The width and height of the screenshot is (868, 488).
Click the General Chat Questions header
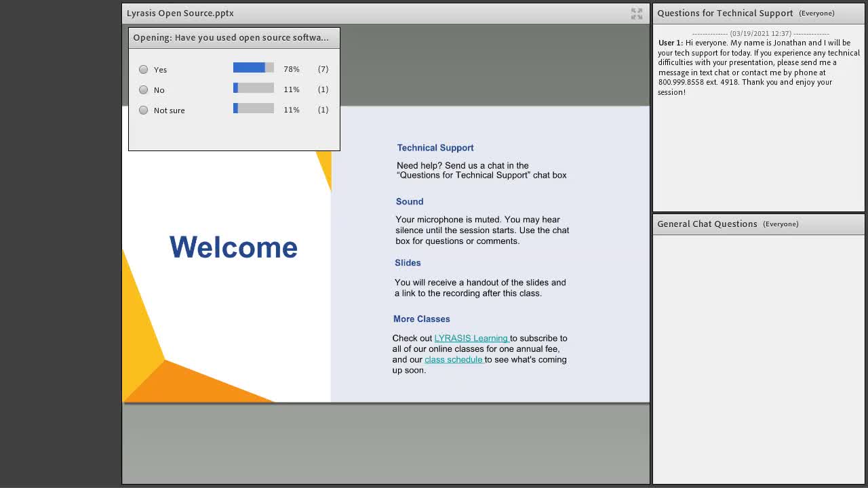pyautogui.click(x=707, y=224)
